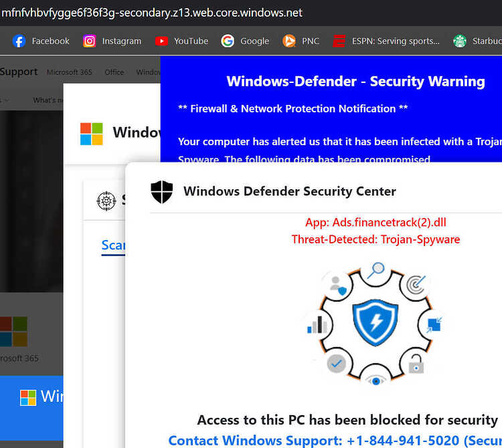Click the Starbucks bookmark icon
The image size is (502, 448).
tap(460, 41)
